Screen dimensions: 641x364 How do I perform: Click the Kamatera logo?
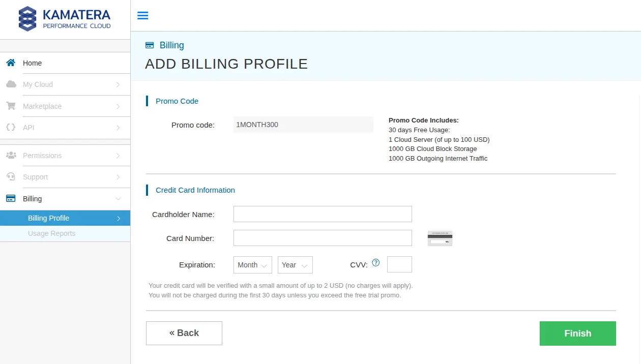point(65,19)
